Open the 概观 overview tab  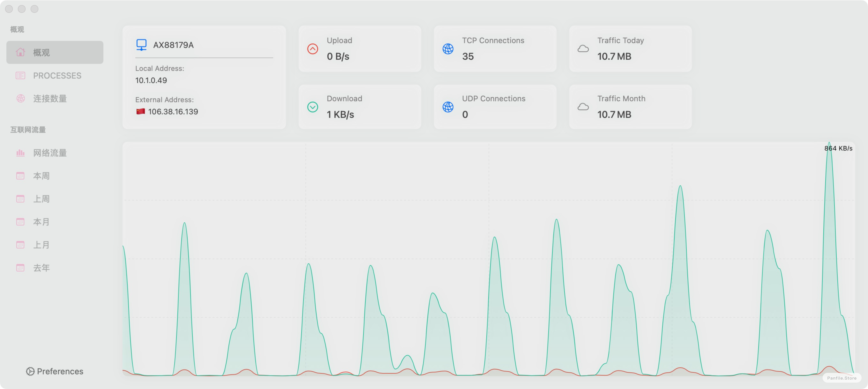pos(55,52)
